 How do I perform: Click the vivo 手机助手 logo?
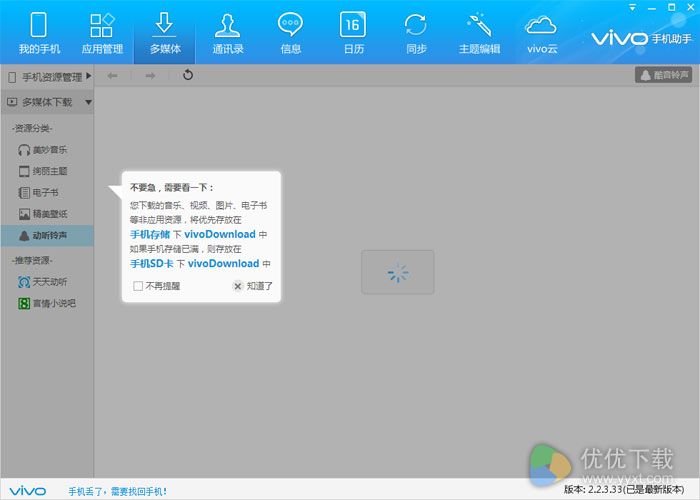tap(642, 38)
